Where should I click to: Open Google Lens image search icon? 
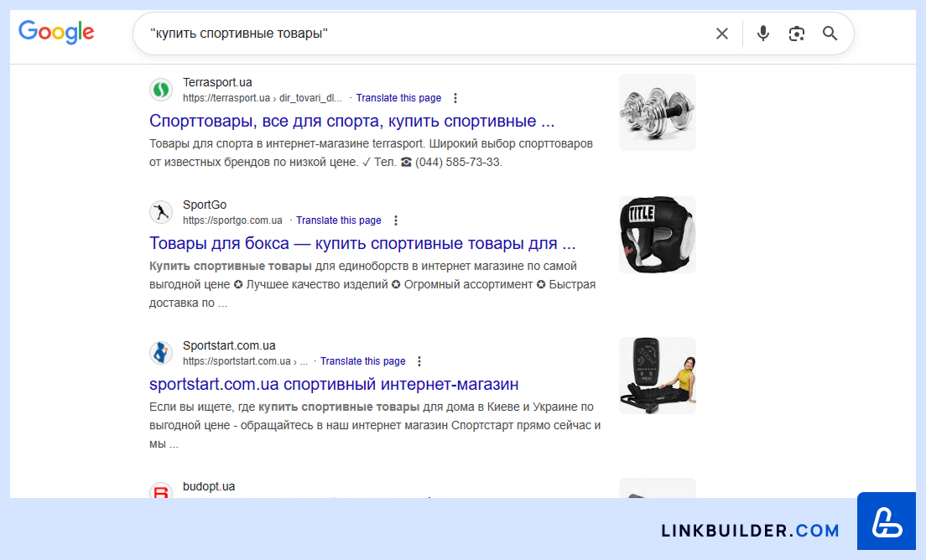click(797, 34)
